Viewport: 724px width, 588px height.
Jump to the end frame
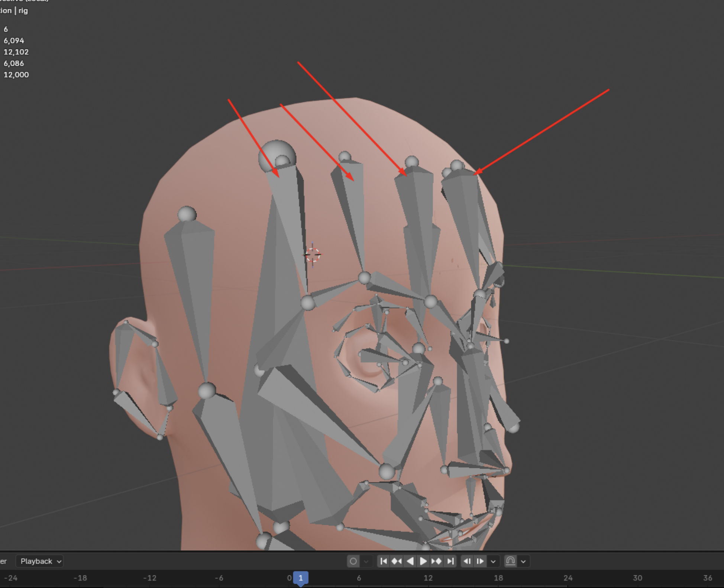point(450,561)
